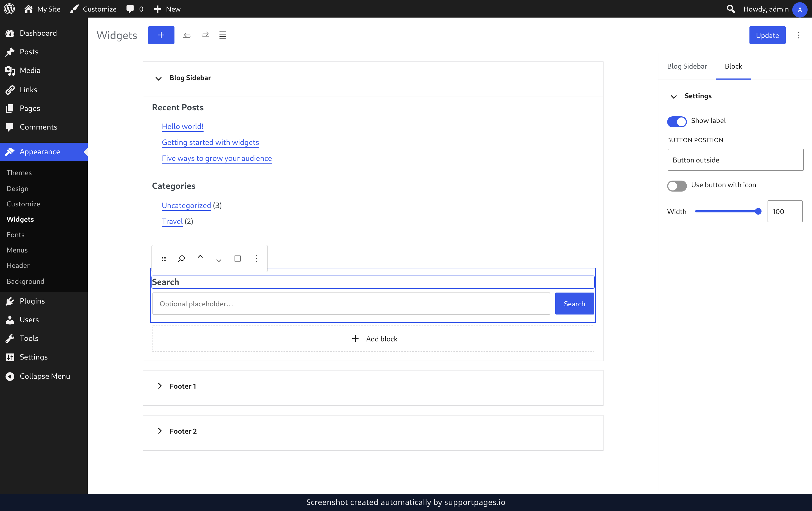
Task: Open the Hello world! post link
Action: [x=183, y=126]
